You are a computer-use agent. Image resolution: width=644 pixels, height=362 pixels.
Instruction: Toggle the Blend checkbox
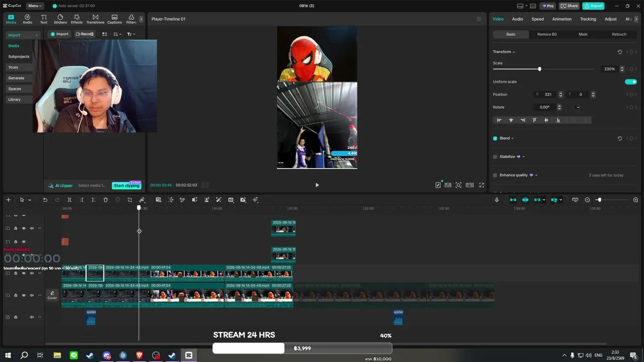[495, 138]
